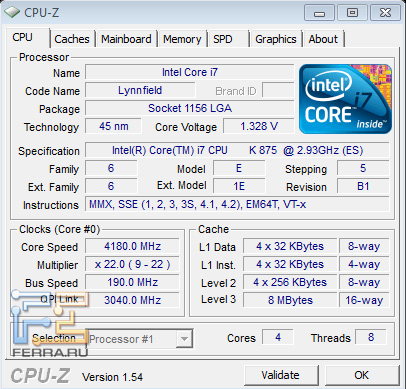This screenshot has height=389, width=406.
Task: Click the Family value '6'
Action: coord(111,168)
